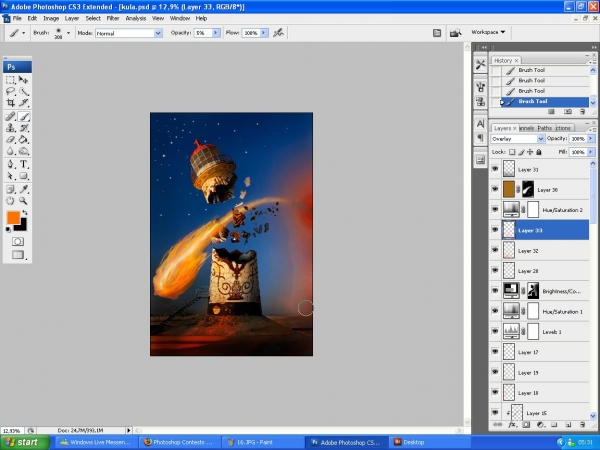
Task: Switch to the Paths tab
Action: tap(545, 128)
